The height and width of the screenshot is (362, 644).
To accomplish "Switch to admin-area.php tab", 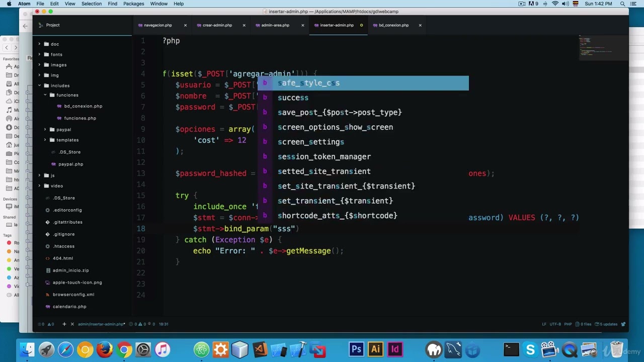I will [275, 25].
